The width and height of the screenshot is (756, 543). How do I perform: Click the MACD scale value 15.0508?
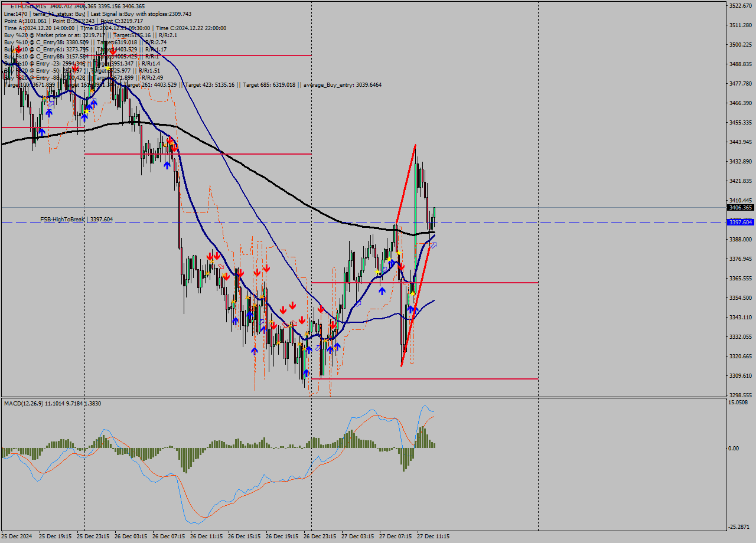[x=738, y=403]
